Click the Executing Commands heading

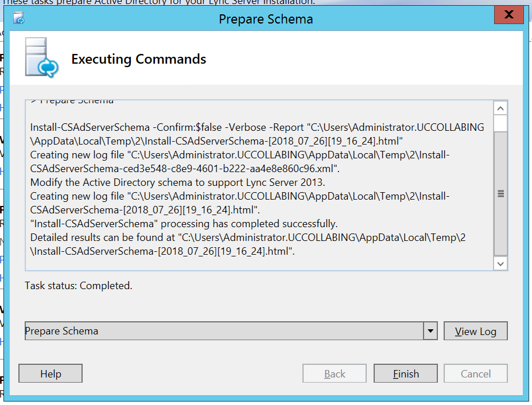(138, 59)
